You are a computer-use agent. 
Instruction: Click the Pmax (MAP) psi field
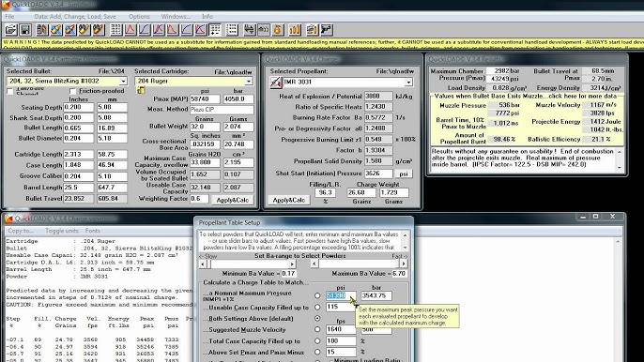[x=205, y=98]
